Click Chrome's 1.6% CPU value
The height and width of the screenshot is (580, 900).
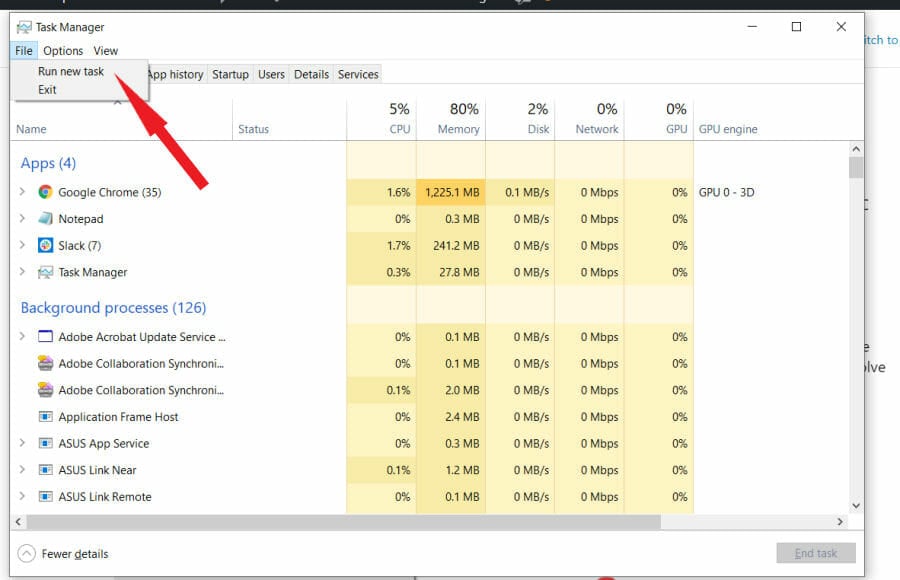(398, 192)
